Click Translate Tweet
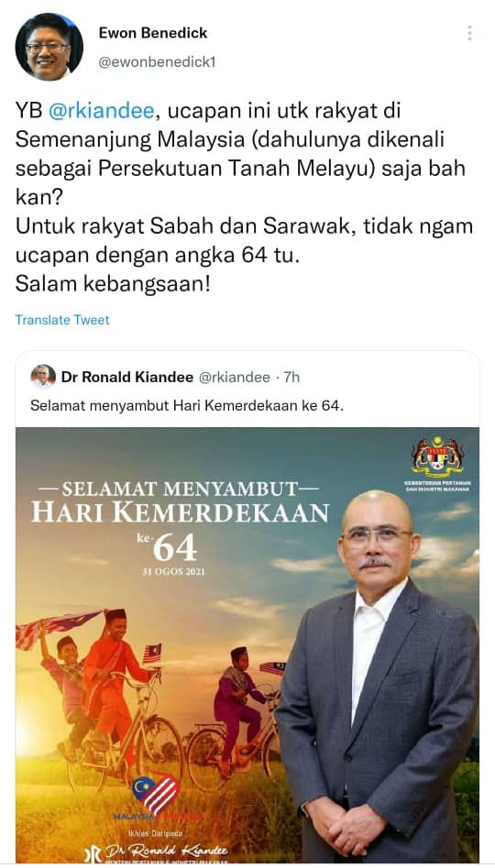 tap(62, 320)
